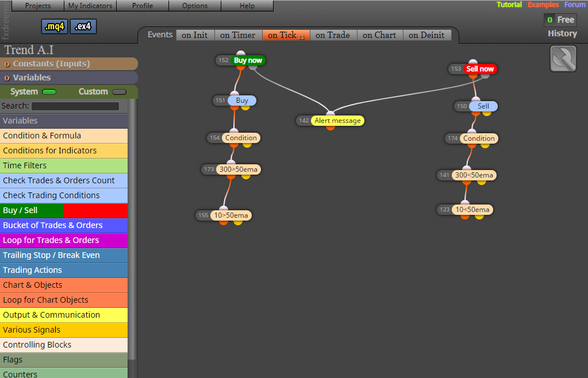Open the Examples link
The image size is (588, 378).
point(543,5)
